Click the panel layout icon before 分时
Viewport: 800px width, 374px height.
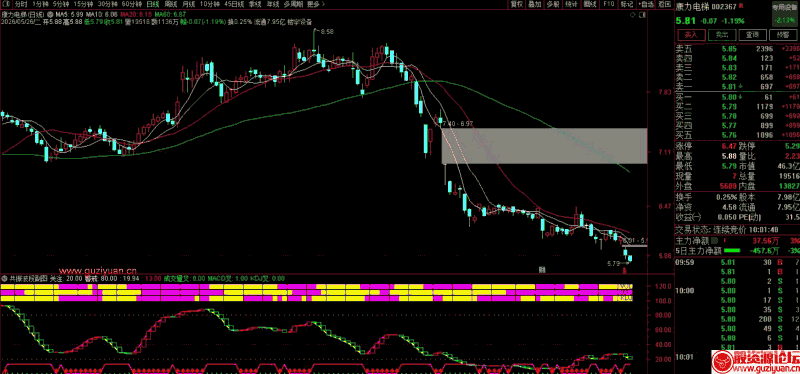click(6, 4)
